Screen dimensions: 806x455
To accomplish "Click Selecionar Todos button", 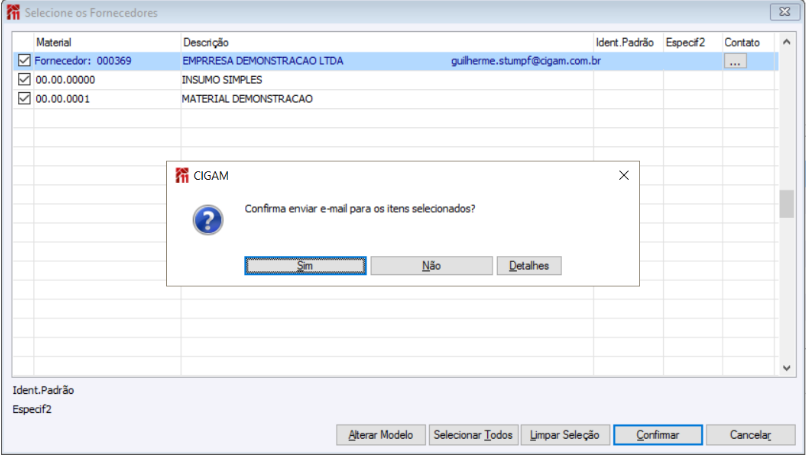I will [x=473, y=435].
